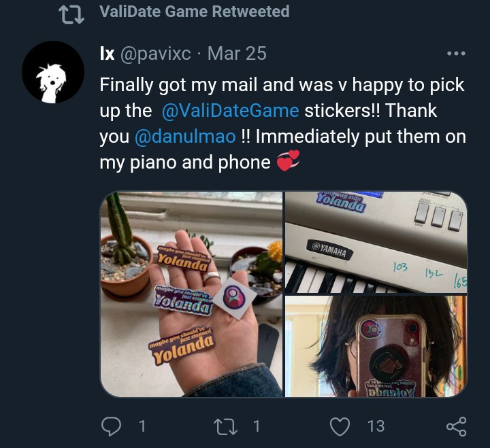This screenshot has height=448, width=490.
Task: View the Yamaha keyboard photo
Action: pos(376,242)
